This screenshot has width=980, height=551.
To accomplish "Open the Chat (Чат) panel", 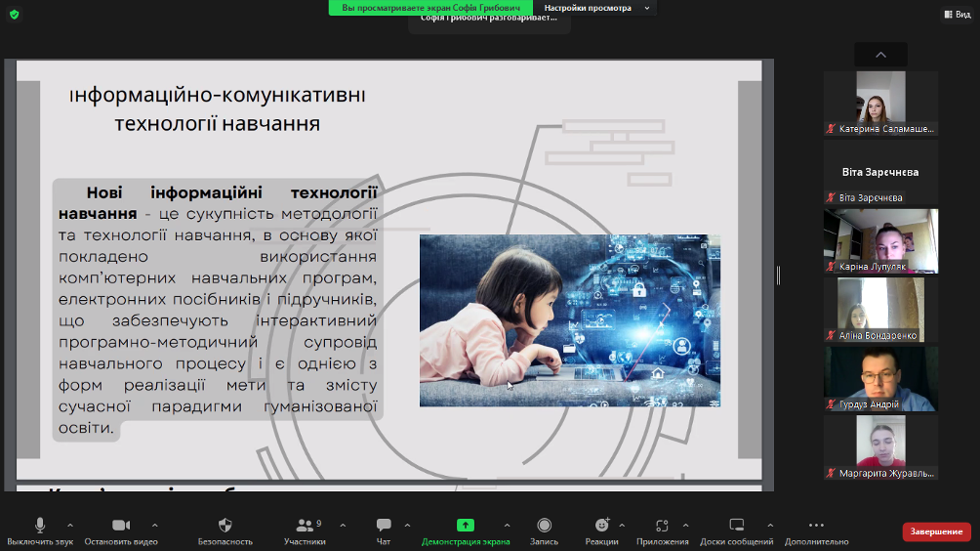I will click(x=384, y=526).
